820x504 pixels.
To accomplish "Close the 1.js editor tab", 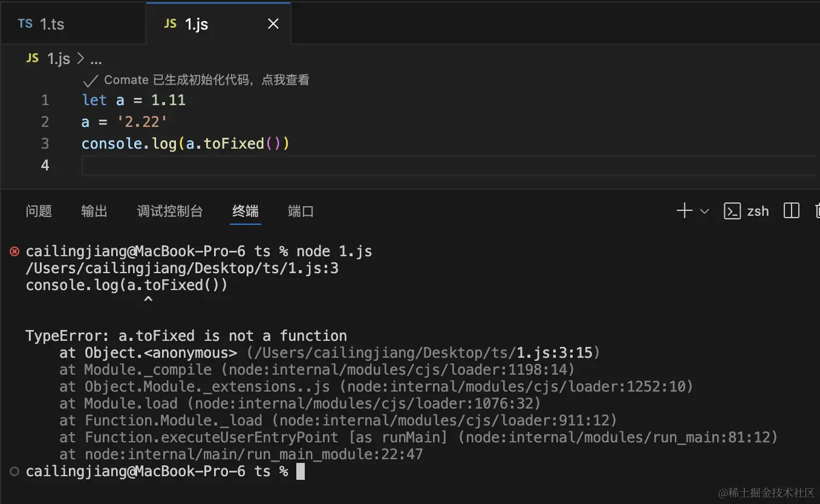I will coord(273,24).
